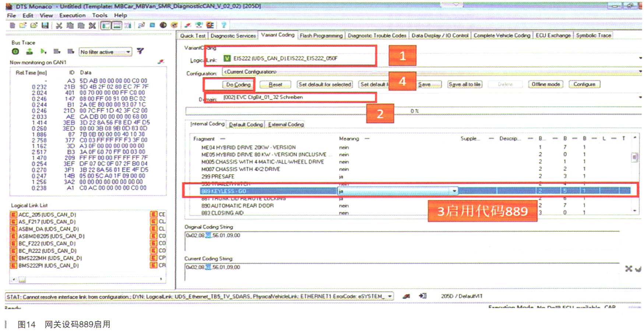Open the status bar STAT message dropdown
The width and height of the screenshot is (644, 332).
(x=390, y=296)
